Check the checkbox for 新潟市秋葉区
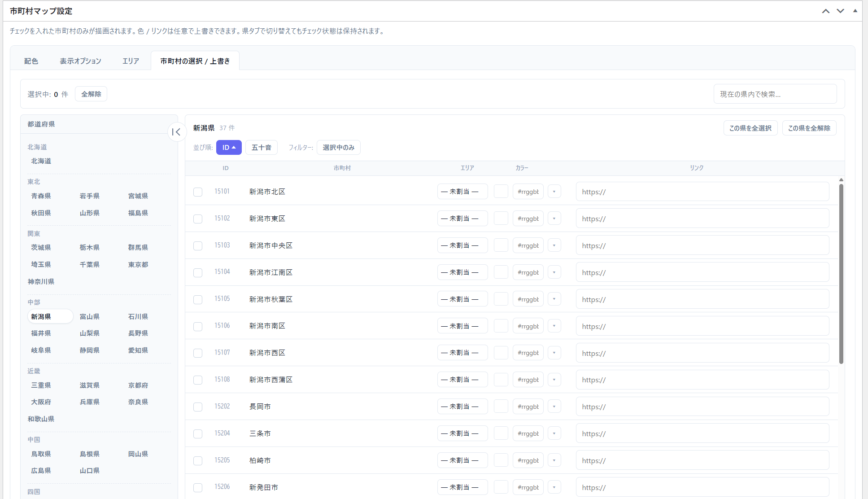The height and width of the screenshot is (499, 868). pos(198,300)
